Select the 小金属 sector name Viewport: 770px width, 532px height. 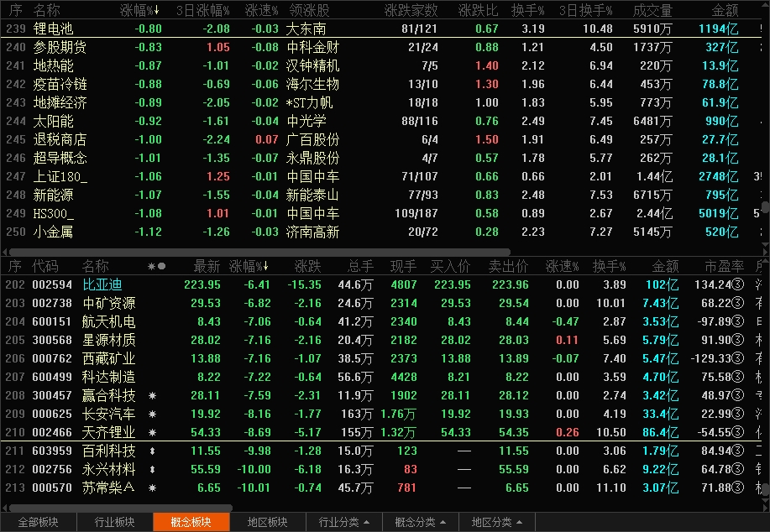53,232
